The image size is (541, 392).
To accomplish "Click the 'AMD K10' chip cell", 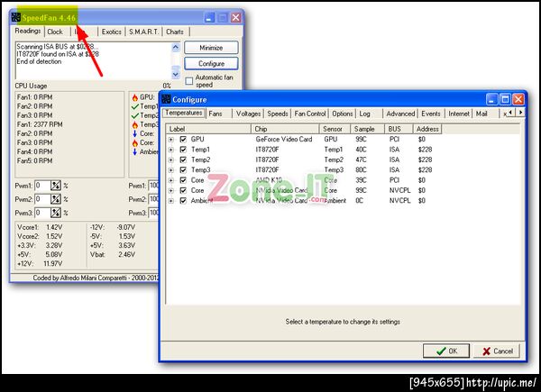I will (269, 180).
